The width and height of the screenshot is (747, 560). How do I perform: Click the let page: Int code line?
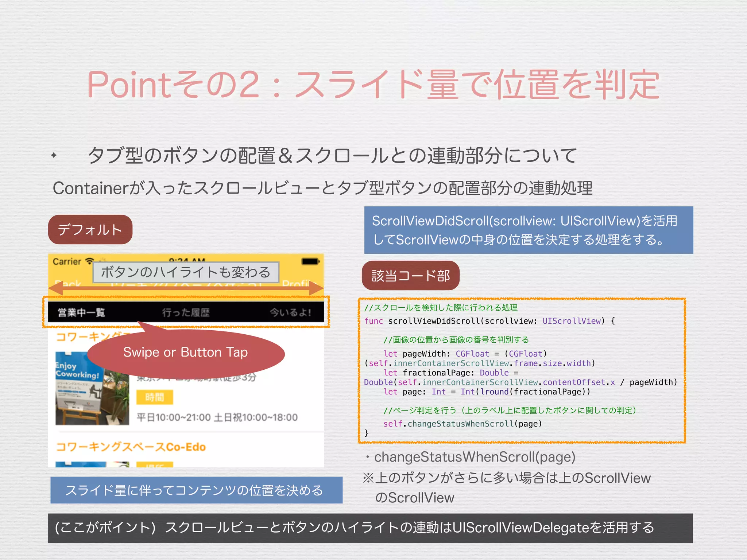[x=487, y=392]
